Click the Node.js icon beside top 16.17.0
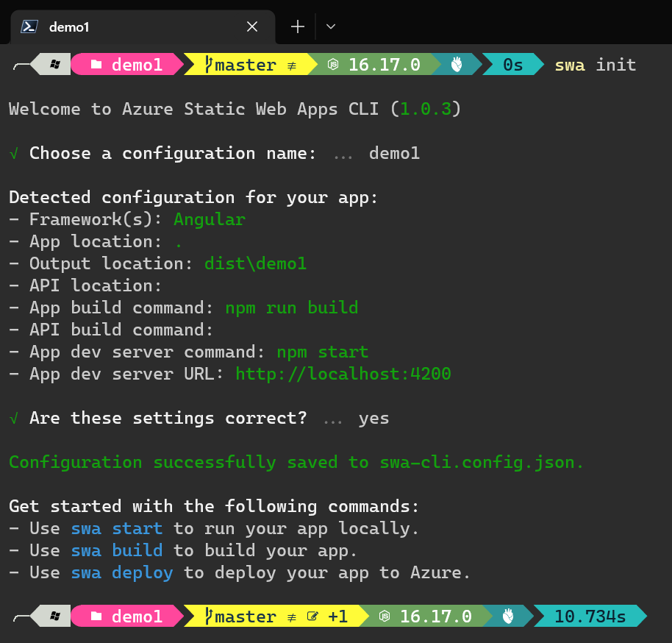The width and height of the screenshot is (672, 643). tap(333, 64)
